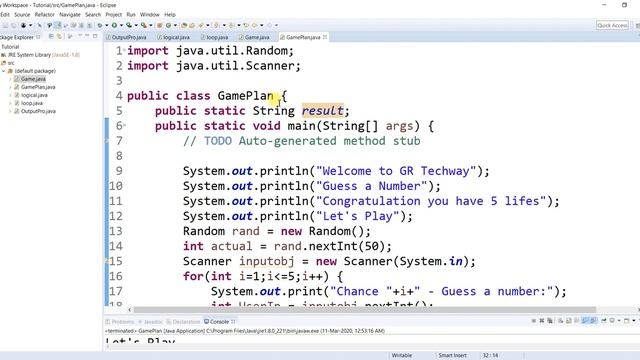Click the console Remove Launch X icon

542,321
